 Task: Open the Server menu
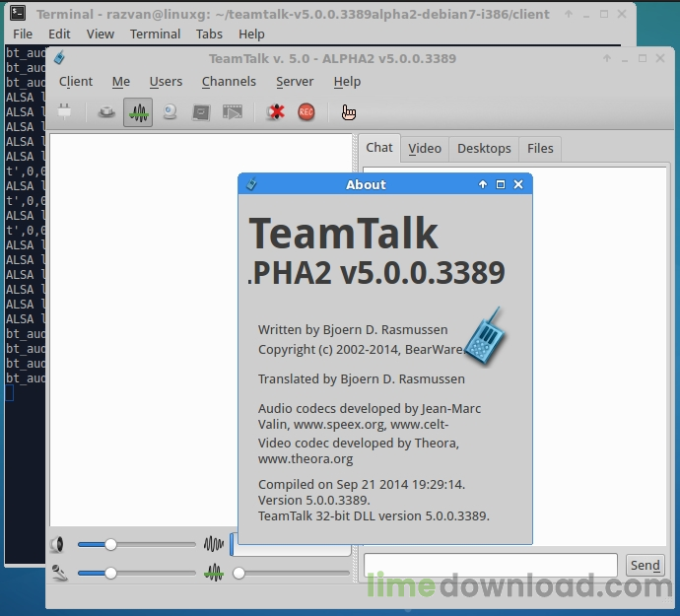(x=295, y=82)
